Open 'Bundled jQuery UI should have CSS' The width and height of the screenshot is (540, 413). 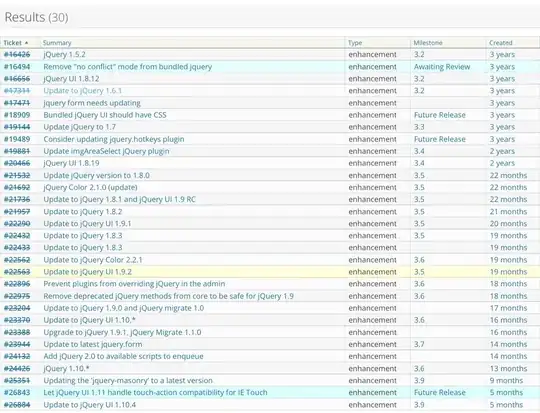pyautogui.click(x=105, y=115)
